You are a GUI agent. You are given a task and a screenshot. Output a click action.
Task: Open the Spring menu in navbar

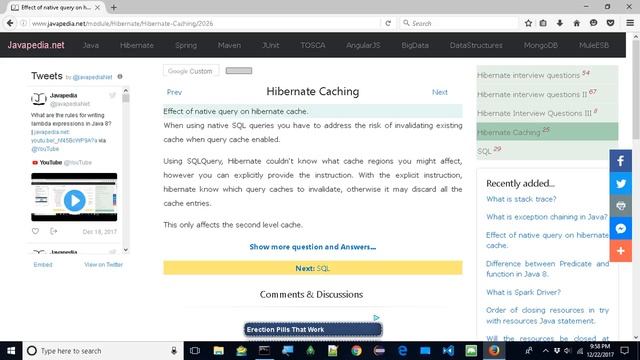(186, 45)
